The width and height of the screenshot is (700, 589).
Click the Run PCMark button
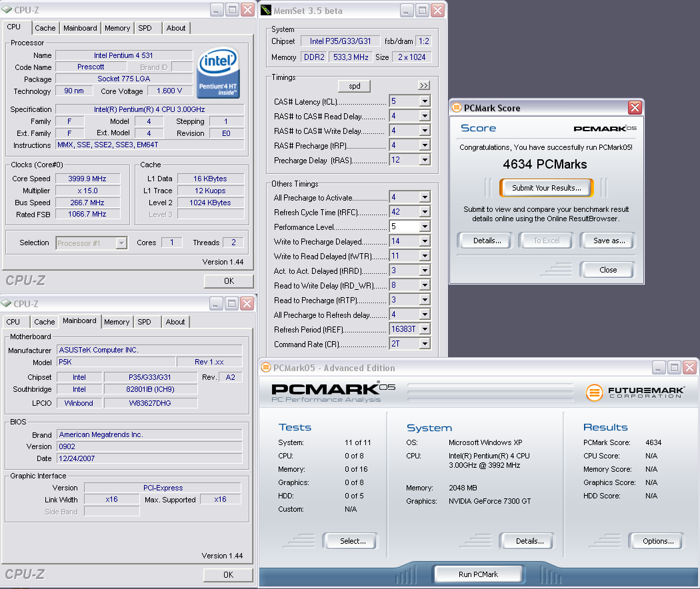tap(478, 574)
